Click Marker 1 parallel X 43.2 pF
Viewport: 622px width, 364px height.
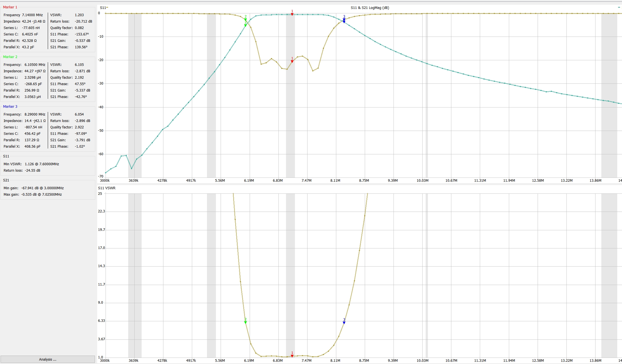[x=28, y=47]
